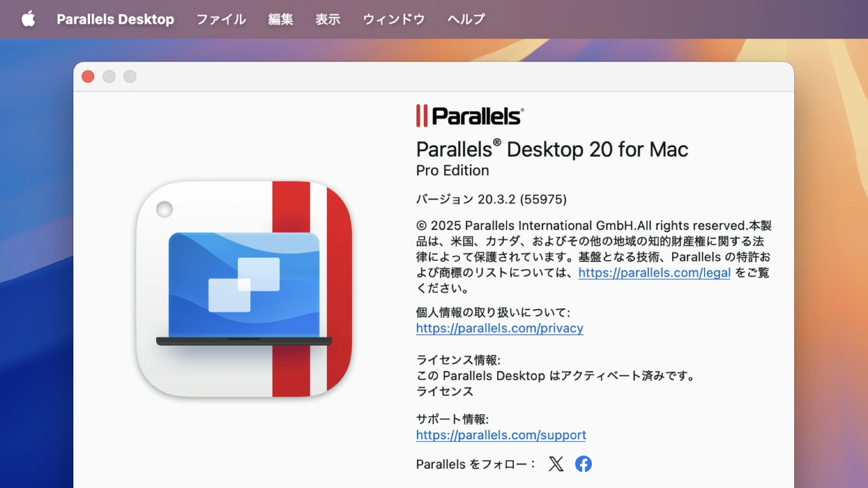Visit the parallels.com/support link

(x=500, y=435)
